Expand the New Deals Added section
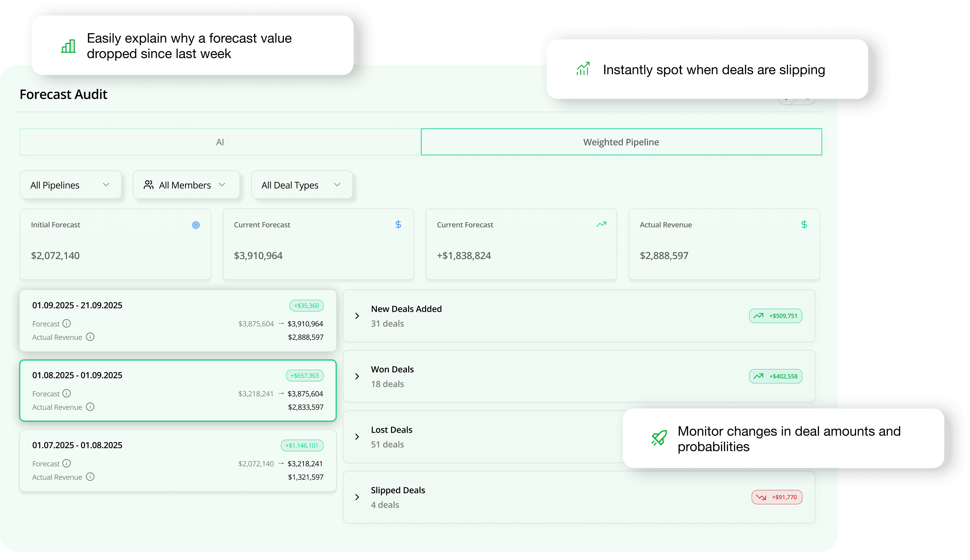 pos(357,316)
